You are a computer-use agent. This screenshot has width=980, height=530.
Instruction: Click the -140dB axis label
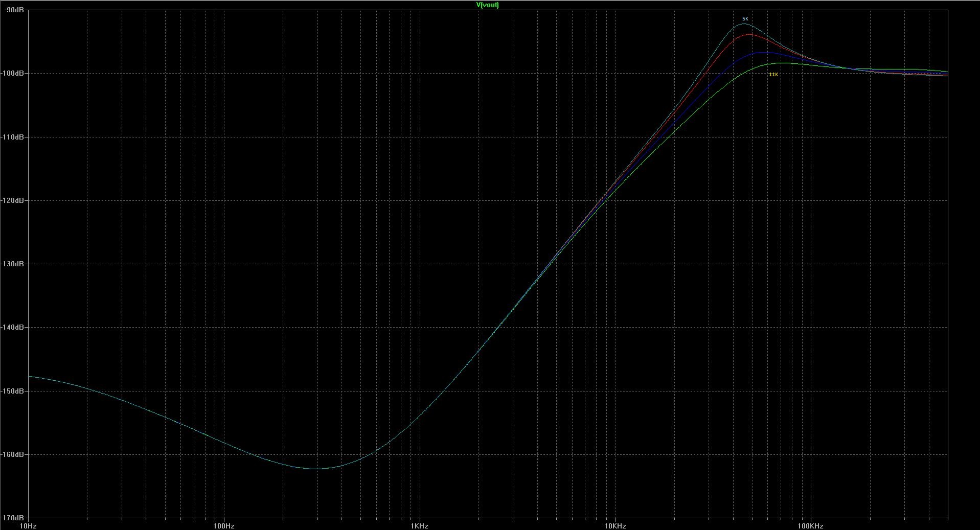[12, 328]
